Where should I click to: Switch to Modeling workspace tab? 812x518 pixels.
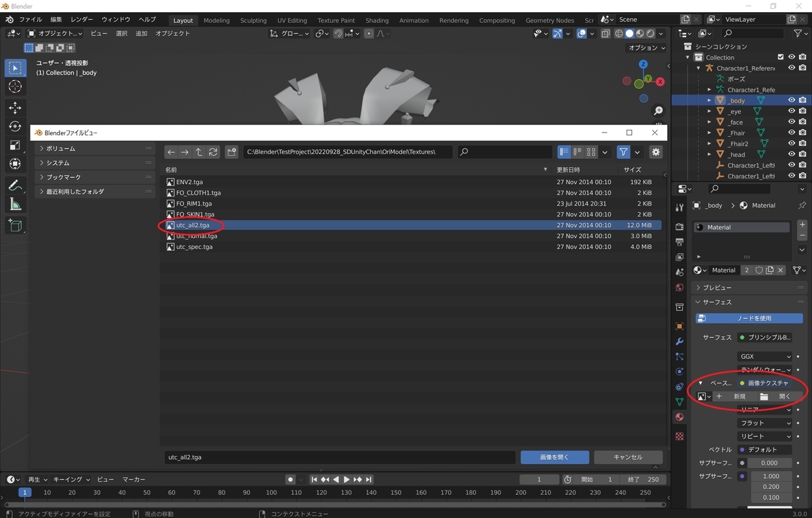pyautogui.click(x=217, y=20)
